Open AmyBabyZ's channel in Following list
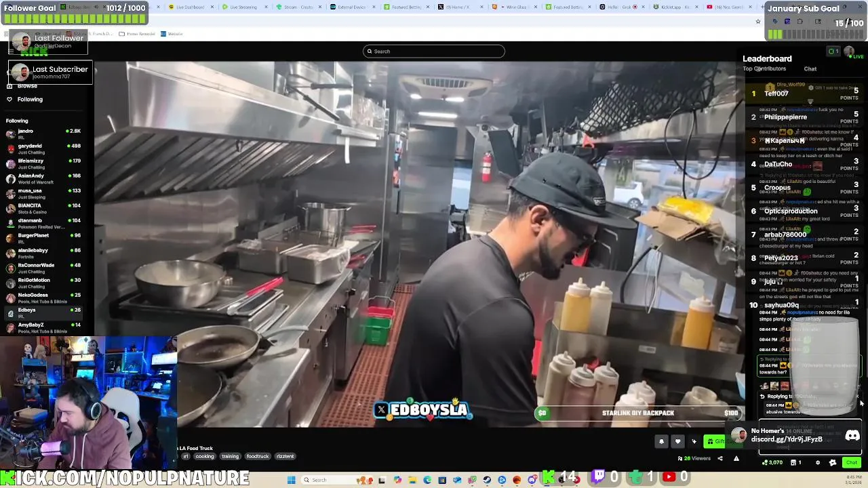Image resolution: width=868 pixels, height=488 pixels. (43, 327)
